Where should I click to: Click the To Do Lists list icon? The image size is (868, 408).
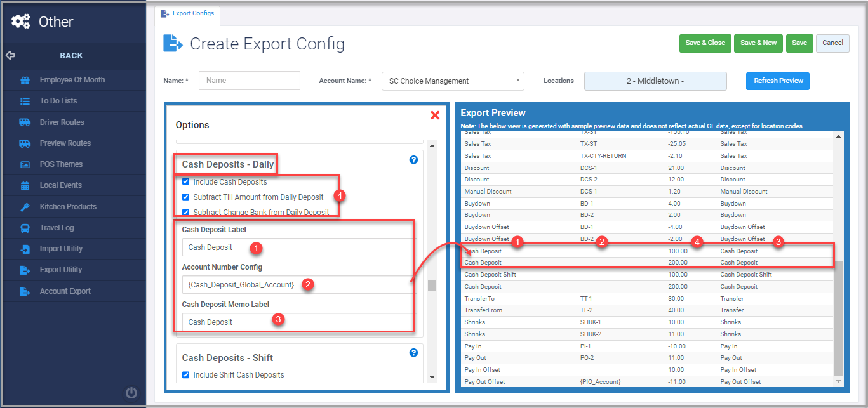pos(25,101)
